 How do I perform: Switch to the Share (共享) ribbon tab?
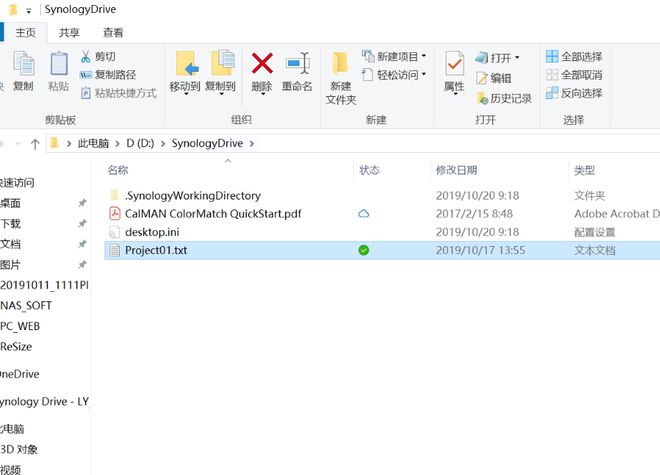pyautogui.click(x=69, y=32)
